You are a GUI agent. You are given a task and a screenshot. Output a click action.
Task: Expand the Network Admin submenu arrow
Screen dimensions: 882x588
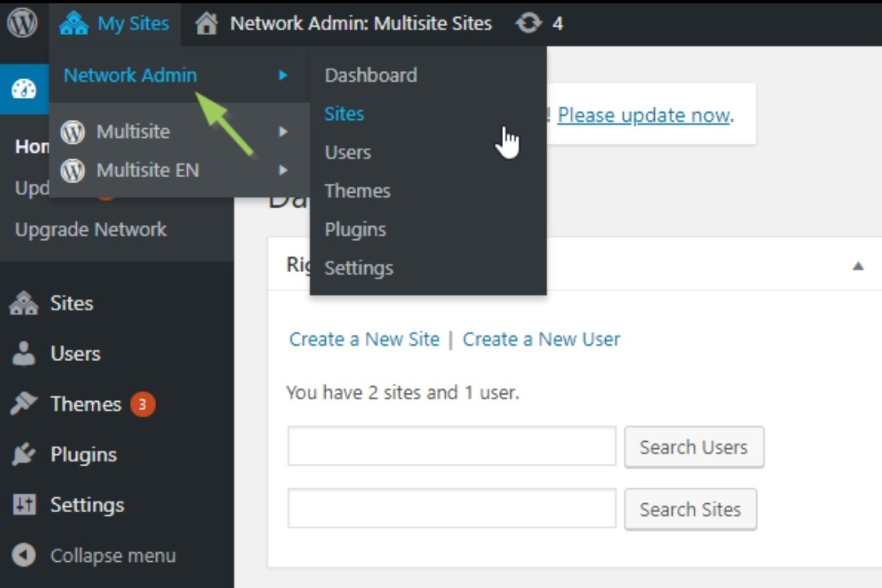click(x=283, y=75)
